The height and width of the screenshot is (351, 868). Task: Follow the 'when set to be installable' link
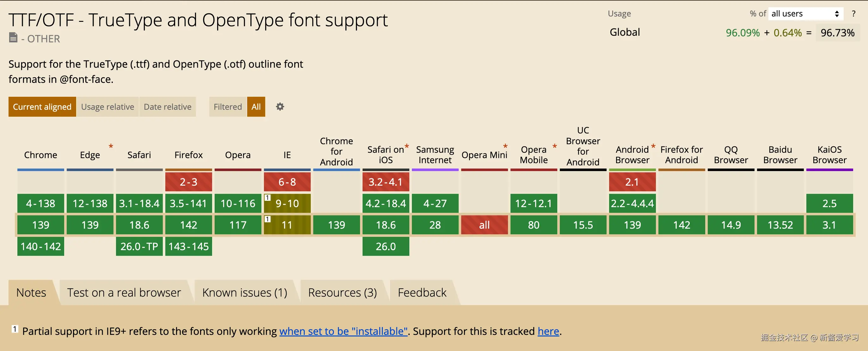343,331
